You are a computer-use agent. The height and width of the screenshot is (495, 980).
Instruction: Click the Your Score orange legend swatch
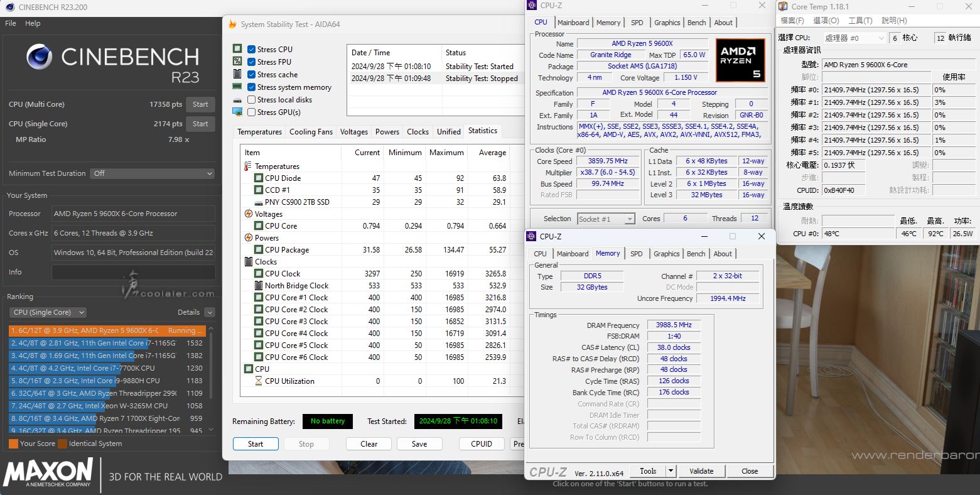point(13,443)
